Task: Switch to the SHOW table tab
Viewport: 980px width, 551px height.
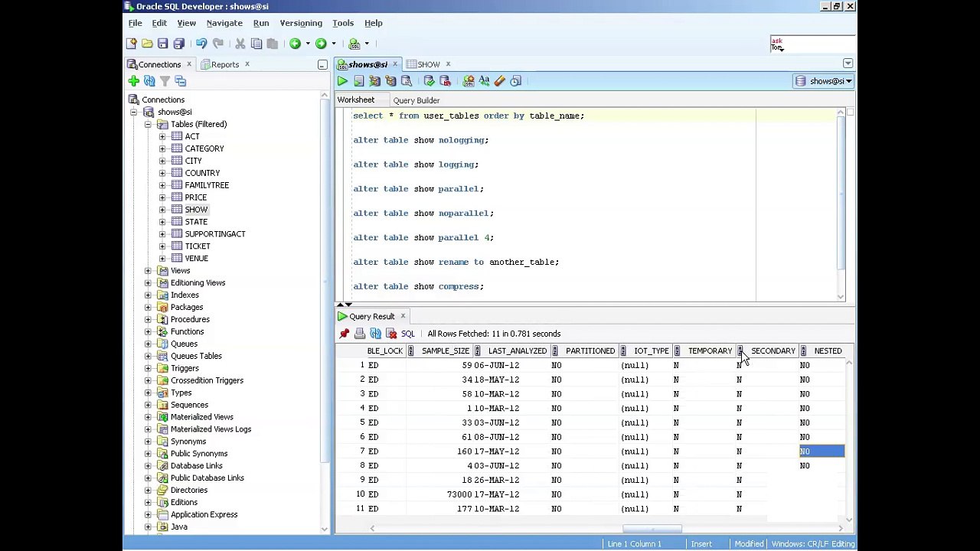Action: [428, 64]
